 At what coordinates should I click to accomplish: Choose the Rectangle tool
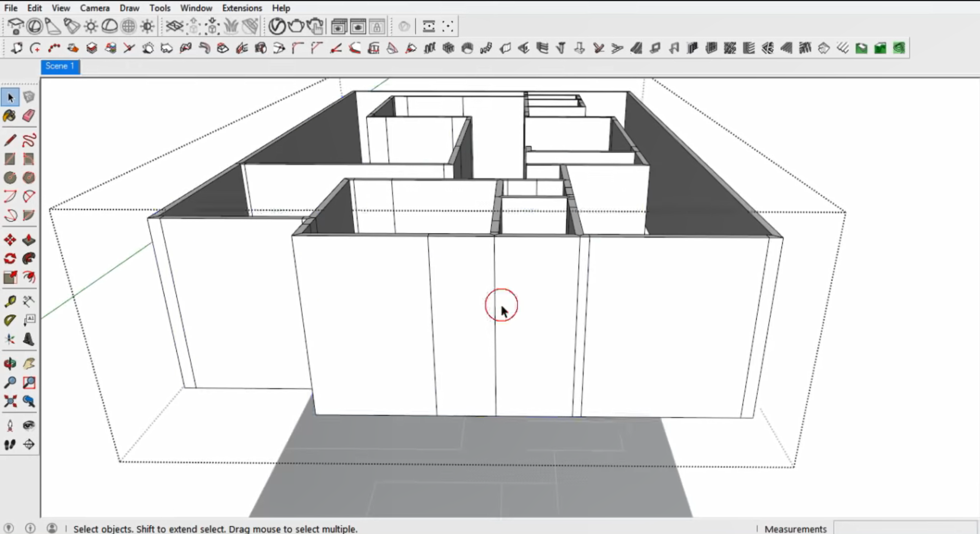10,159
